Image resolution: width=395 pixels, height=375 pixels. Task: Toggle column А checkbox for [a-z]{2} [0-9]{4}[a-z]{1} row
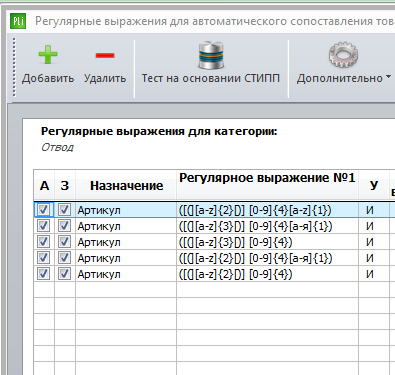pyautogui.click(x=44, y=210)
